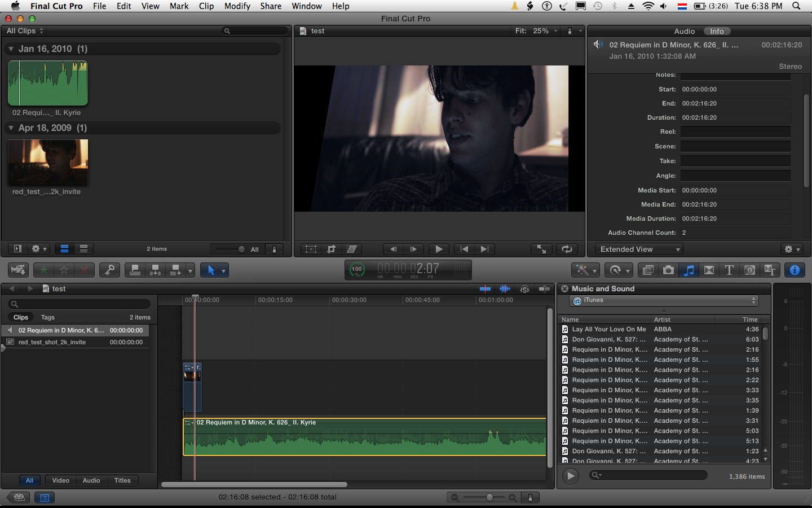Adjust timeline zoom slider

tap(489, 497)
